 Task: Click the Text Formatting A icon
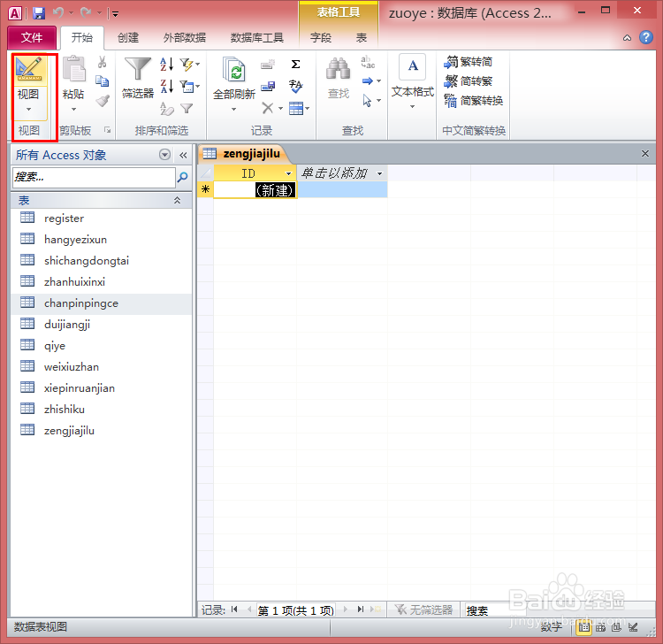(413, 67)
